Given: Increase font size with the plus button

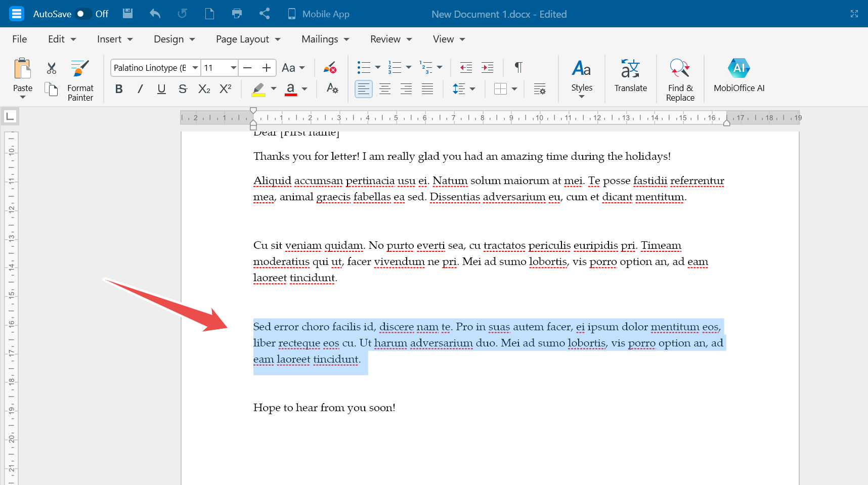Looking at the screenshot, I should click(x=267, y=68).
